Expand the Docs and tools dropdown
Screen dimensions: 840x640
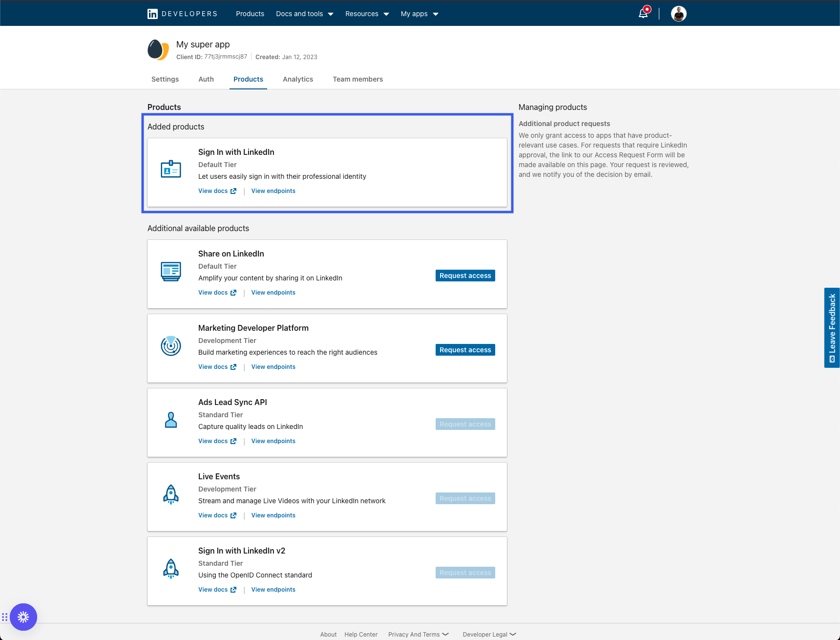point(305,14)
